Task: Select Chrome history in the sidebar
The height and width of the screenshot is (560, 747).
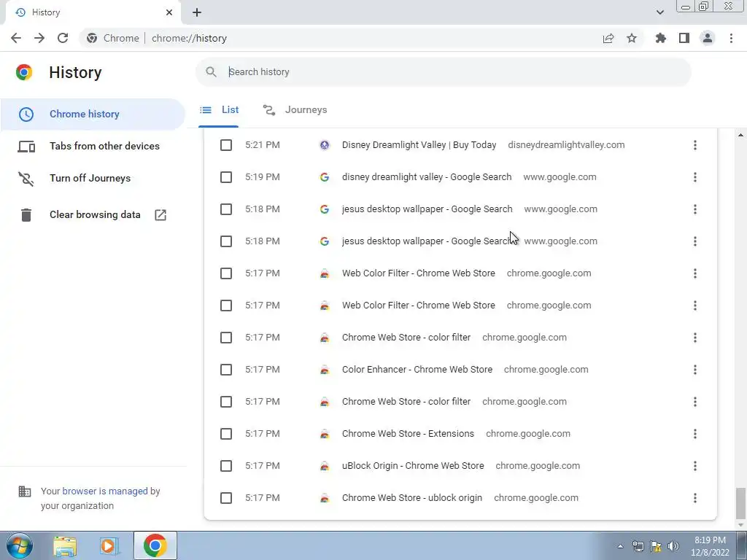Action: pos(93,114)
